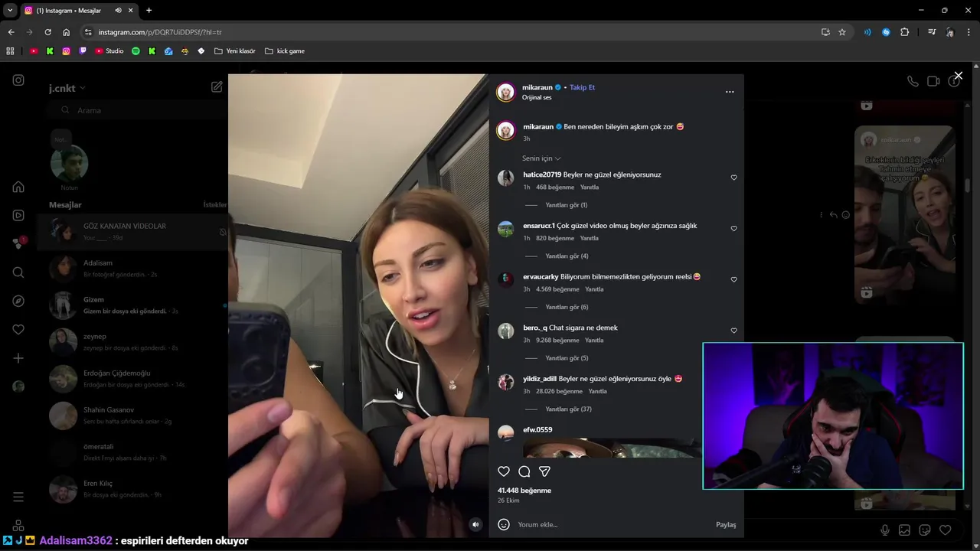The height and width of the screenshot is (551, 980).
Task: Open the emoji picker in comment box
Action: click(x=504, y=524)
